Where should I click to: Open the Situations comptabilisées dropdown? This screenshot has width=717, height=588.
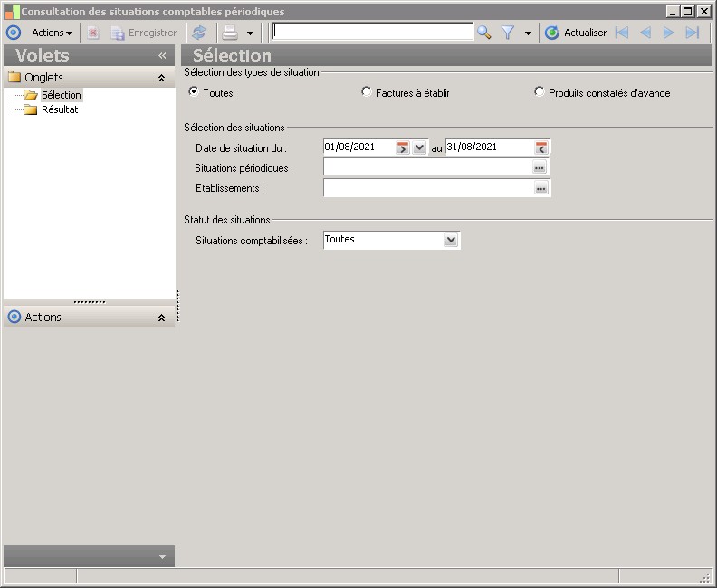point(451,240)
